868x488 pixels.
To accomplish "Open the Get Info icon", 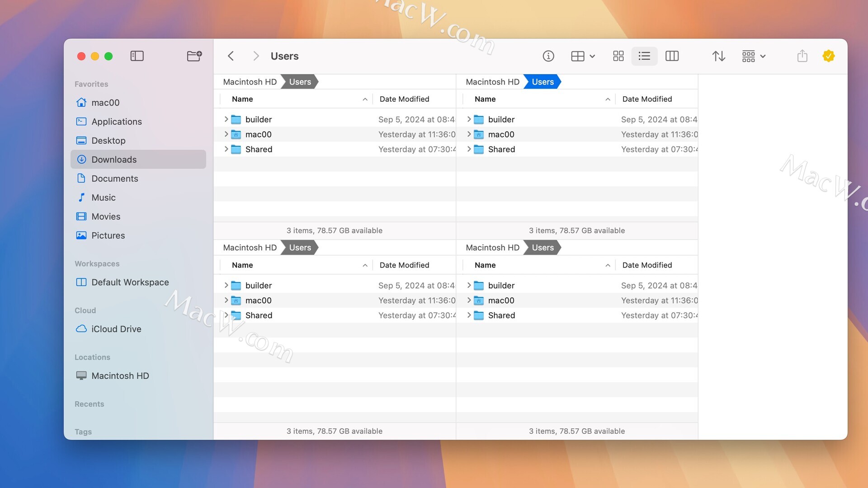I will click(548, 56).
